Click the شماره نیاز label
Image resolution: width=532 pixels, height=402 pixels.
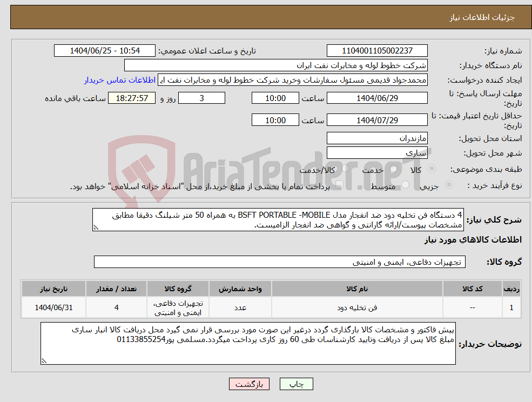(503, 51)
